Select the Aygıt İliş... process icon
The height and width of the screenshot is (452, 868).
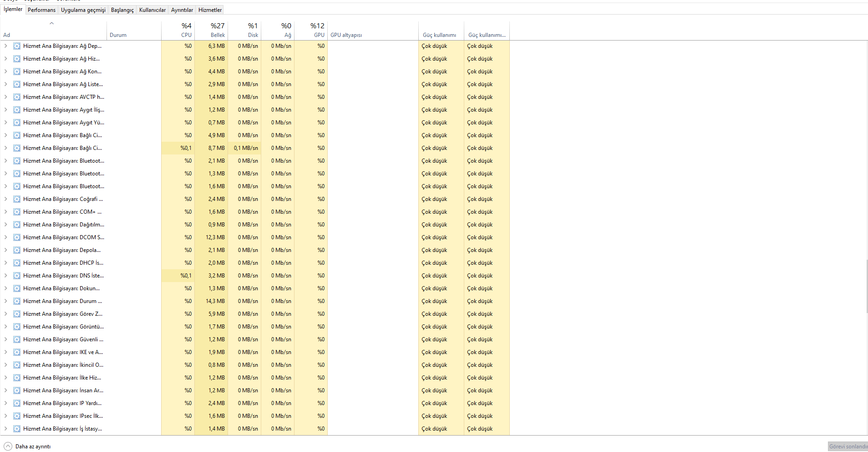17,110
